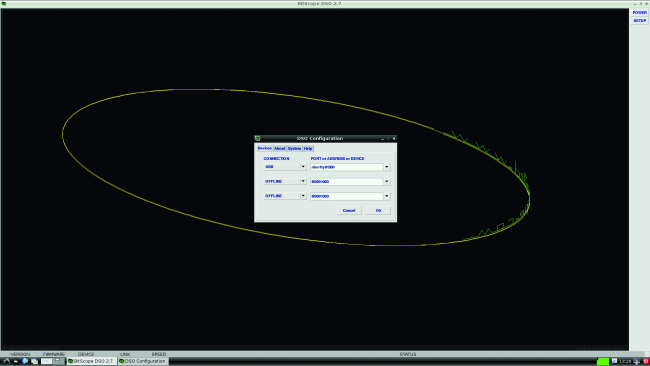
Task: Click the Cancel button in DSO Configuration
Action: coord(349,211)
